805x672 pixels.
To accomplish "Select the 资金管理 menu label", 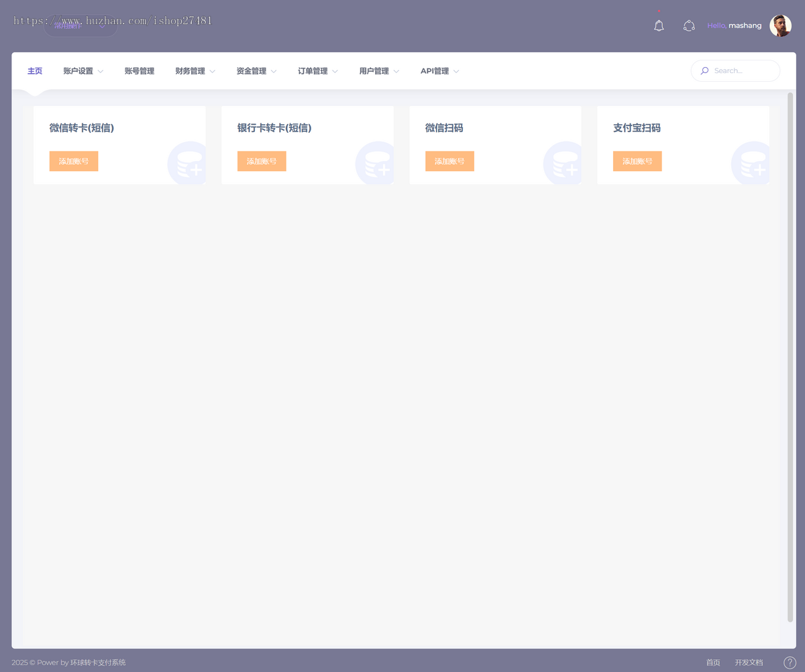I will click(x=252, y=71).
